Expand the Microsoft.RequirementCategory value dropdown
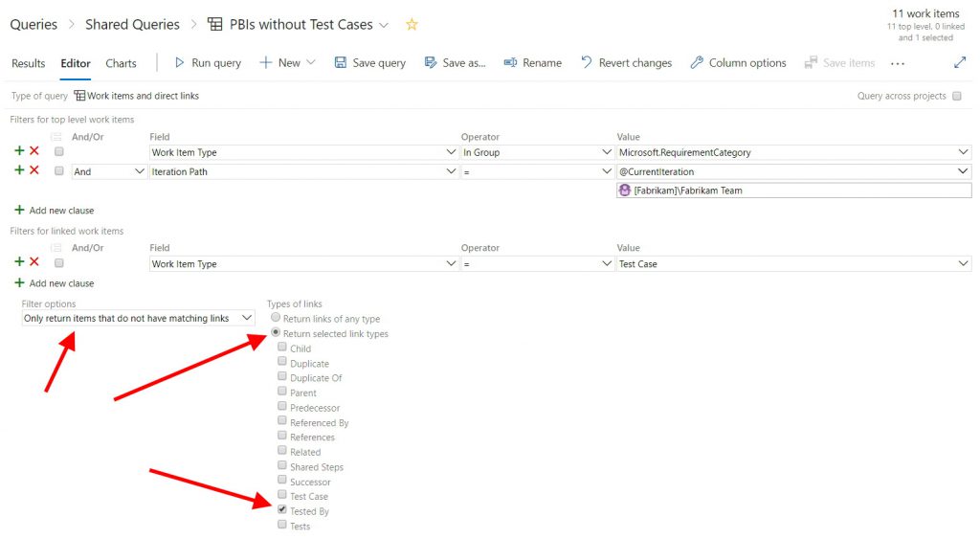980x539 pixels. point(962,152)
